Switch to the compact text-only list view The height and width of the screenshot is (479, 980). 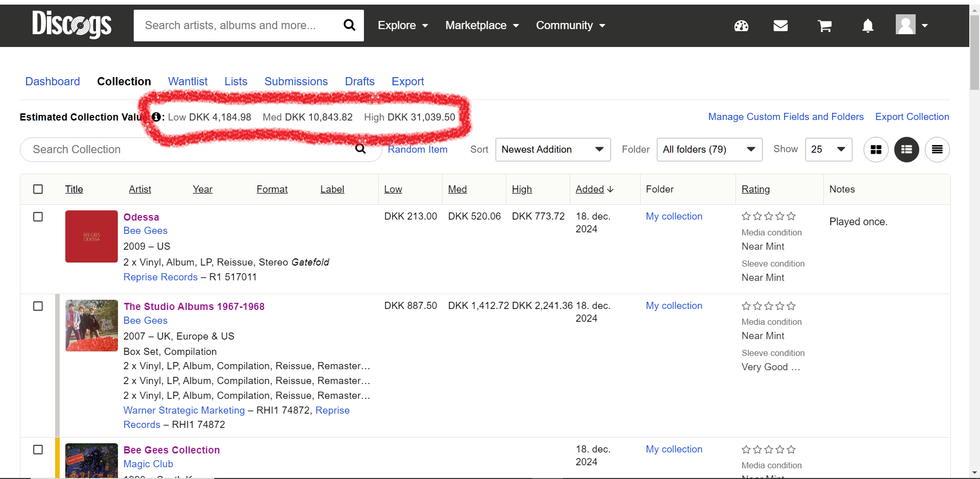(937, 150)
